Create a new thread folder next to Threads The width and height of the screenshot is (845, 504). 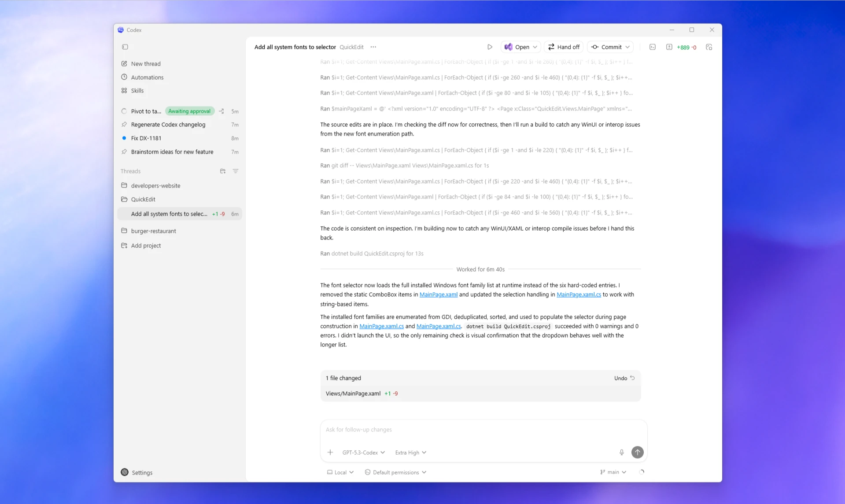(223, 171)
